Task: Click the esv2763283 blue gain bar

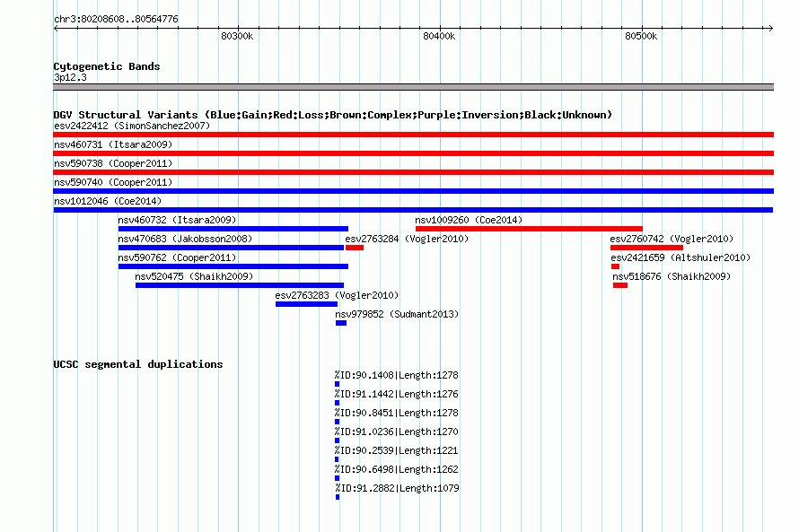Action: pos(306,304)
